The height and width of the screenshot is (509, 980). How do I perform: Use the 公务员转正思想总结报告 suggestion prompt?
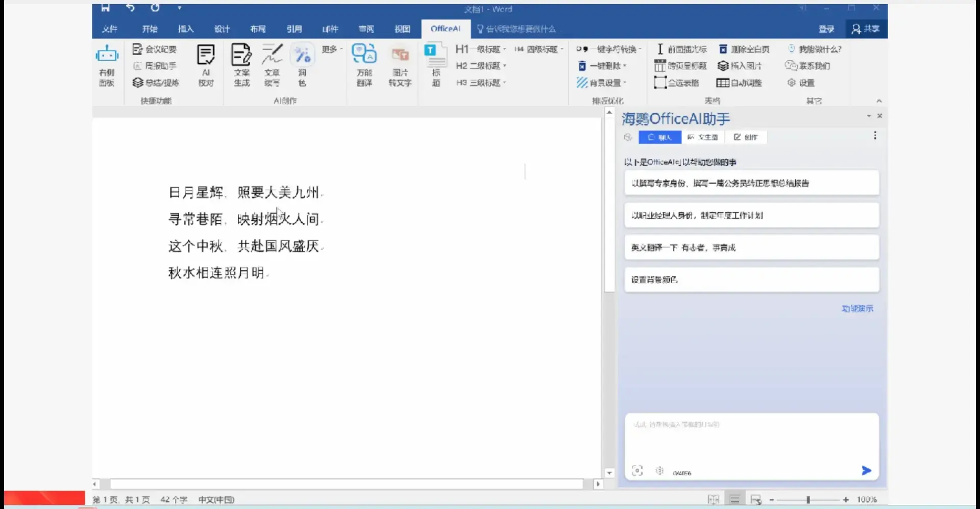coord(751,183)
